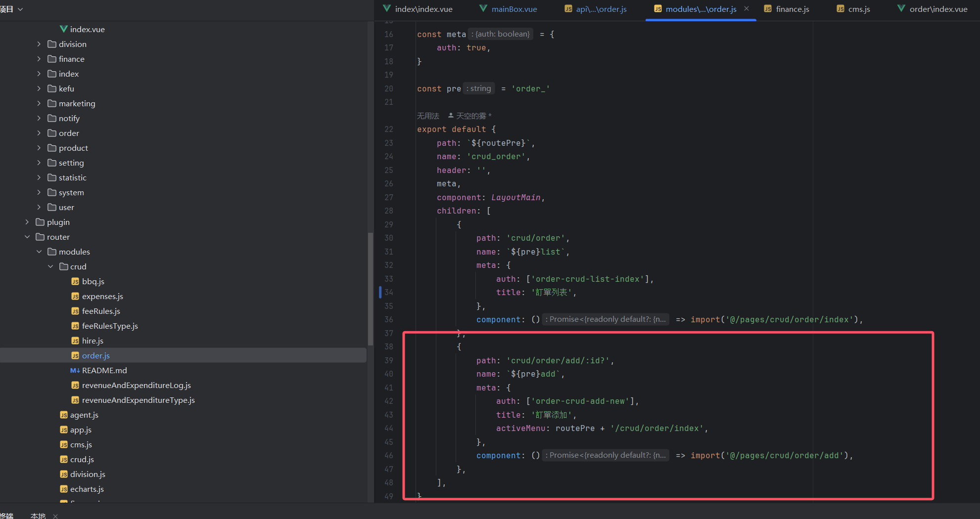Screen dimensions: 980x519
Task: Open the terminal panel tab
Action: pyautogui.click(x=7, y=516)
